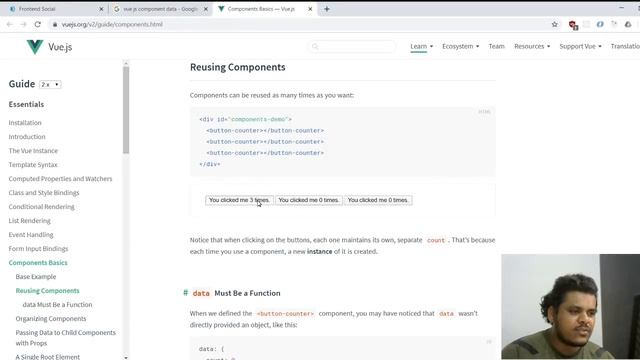This screenshot has height=360, width=640.
Task: Close the Frontend Social tab
Action: pos(101,9)
